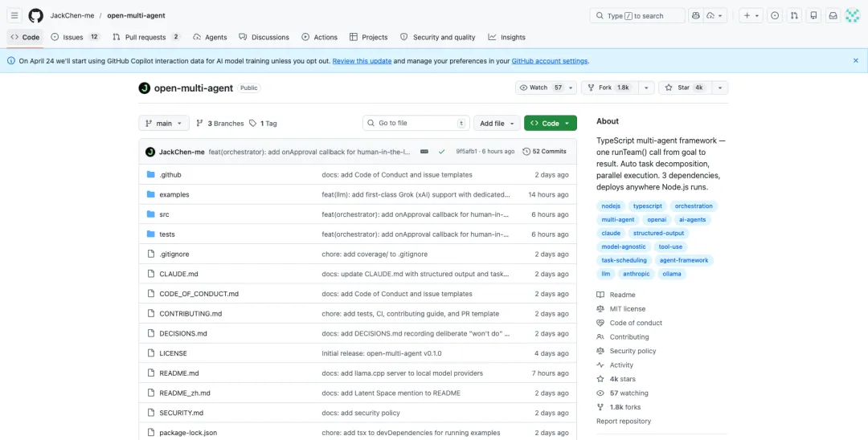Expand the Fork options dropdown arrow
The image size is (868, 440).
click(646, 88)
